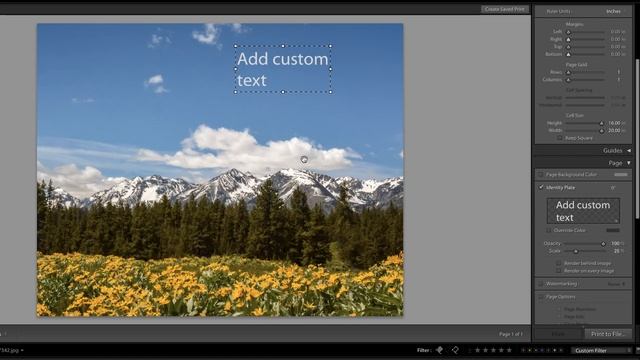The image size is (640, 360).
Task: Click the color label filter swatches
Action: point(542,350)
